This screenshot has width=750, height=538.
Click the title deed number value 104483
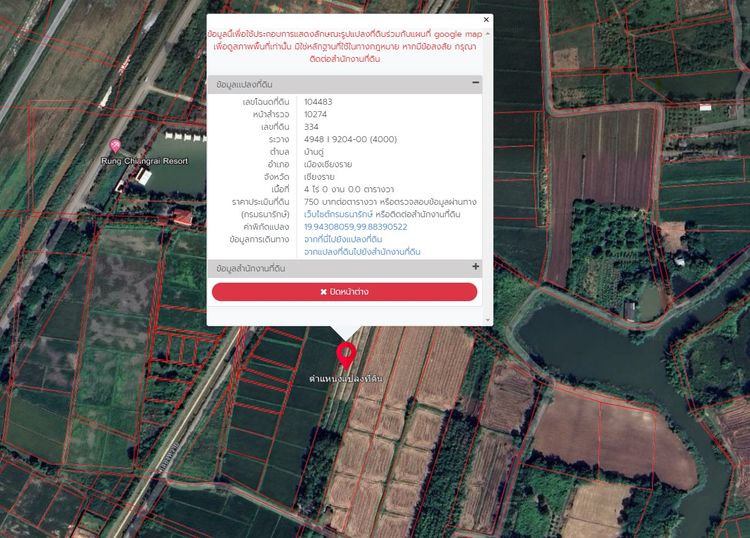pyautogui.click(x=318, y=102)
